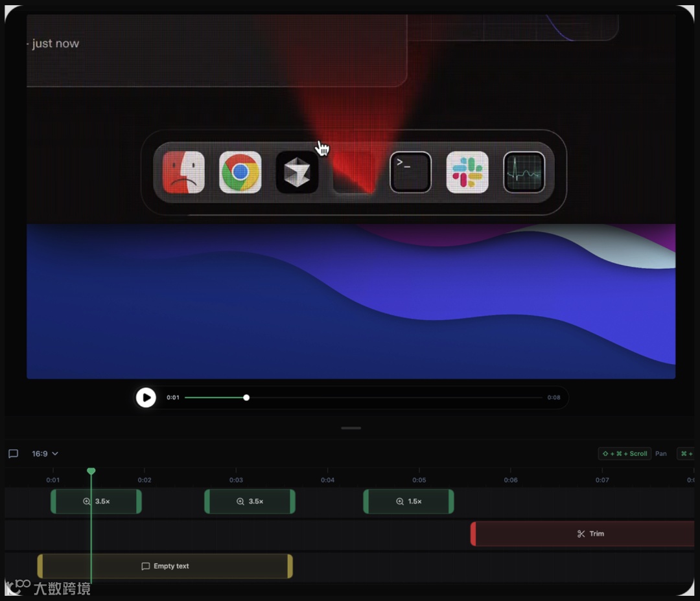
Task: Click the right handle of the 1.5x zoom clip
Action: [x=451, y=501]
